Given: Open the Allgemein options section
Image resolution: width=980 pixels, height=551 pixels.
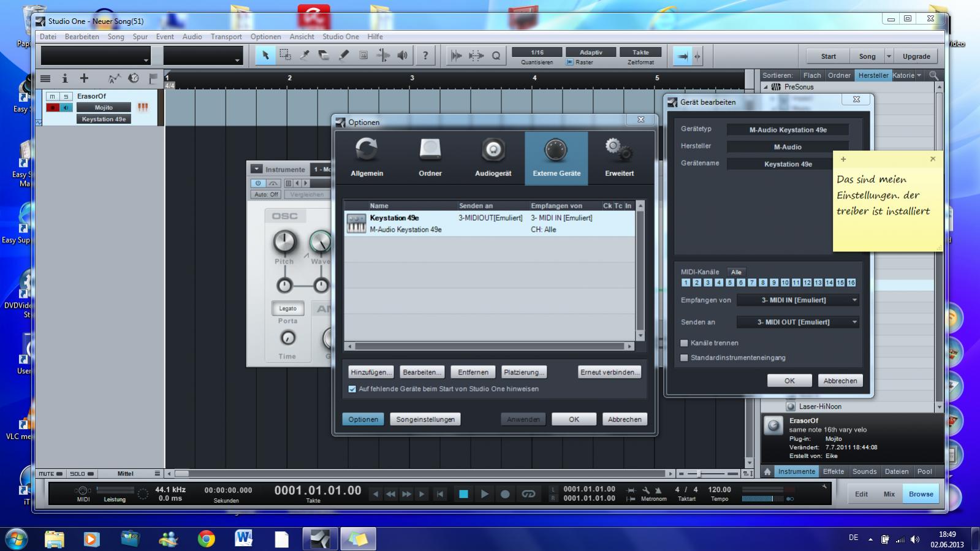Looking at the screenshot, I should 367,158.
